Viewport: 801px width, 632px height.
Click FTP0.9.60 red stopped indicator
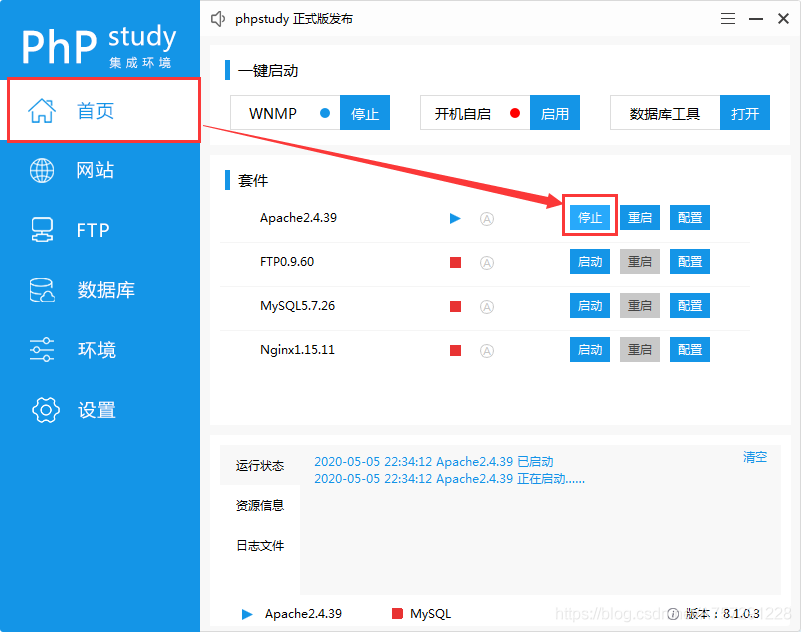coord(455,263)
